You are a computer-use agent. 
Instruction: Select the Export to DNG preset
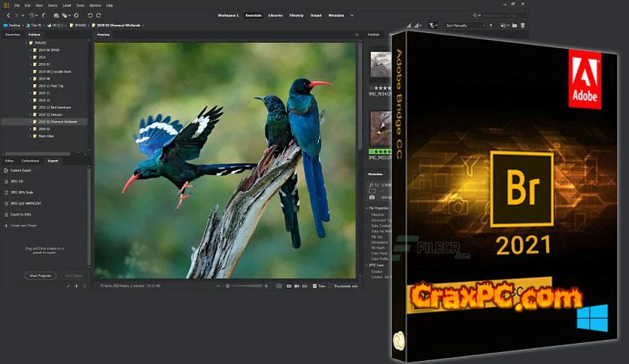(23, 214)
